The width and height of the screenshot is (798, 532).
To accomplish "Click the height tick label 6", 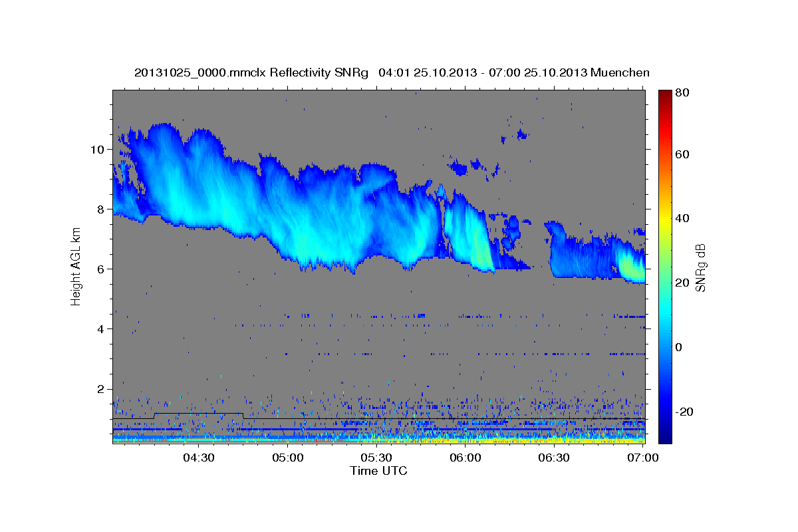I will (100, 269).
